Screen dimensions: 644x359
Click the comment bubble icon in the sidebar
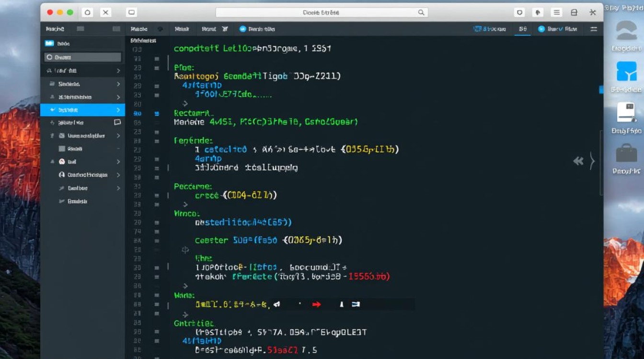[117, 123]
